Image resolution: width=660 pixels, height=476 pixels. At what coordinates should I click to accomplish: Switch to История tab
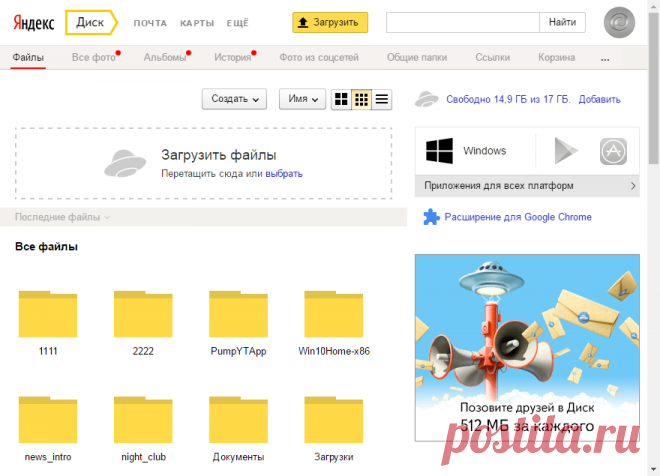pos(233,58)
